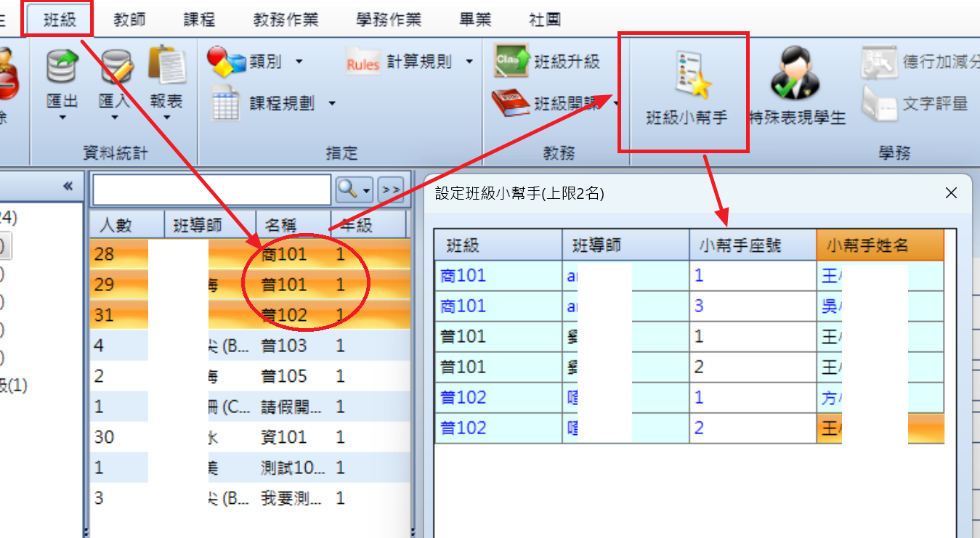Switch to the 課程 tab

pos(199,20)
